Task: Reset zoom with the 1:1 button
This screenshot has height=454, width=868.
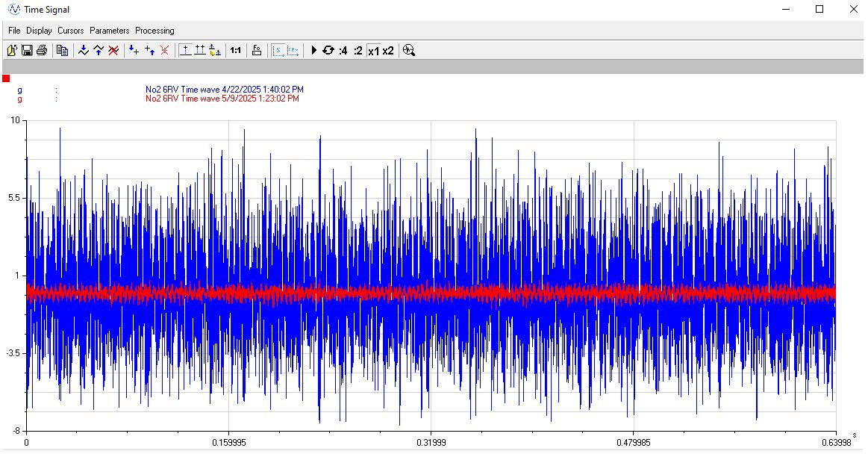Action: [x=236, y=50]
